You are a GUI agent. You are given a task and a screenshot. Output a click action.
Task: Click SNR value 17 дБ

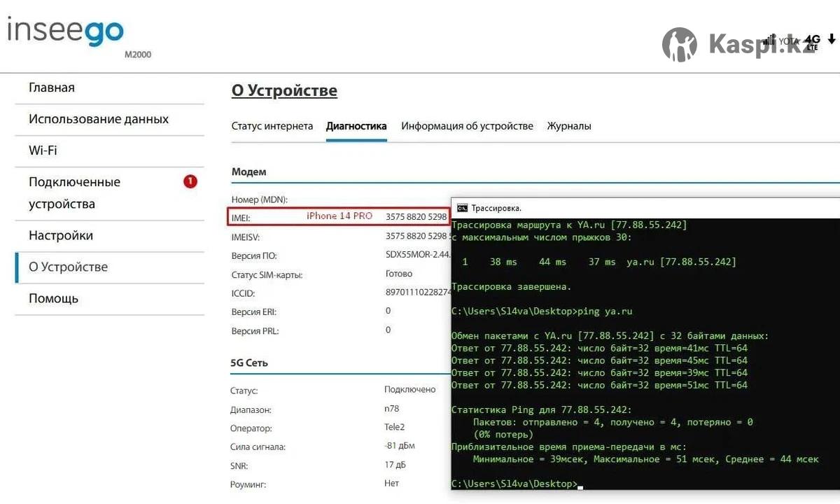395,464
